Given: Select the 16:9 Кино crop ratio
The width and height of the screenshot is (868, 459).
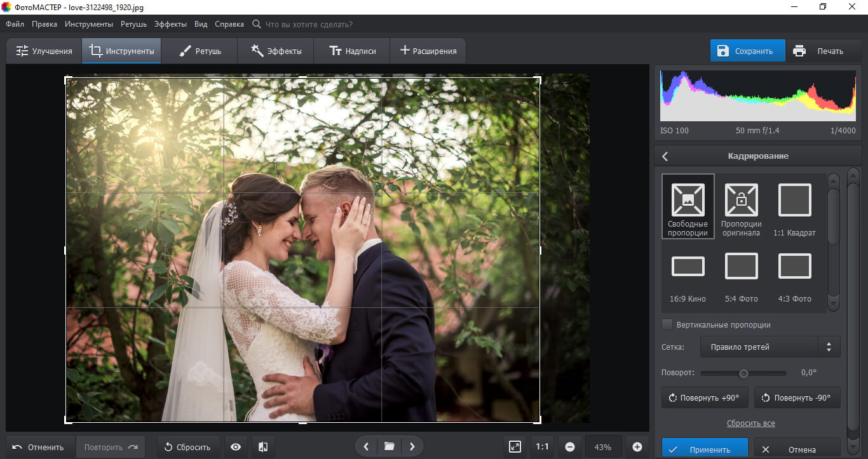Looking at the screenshot, I should (688, 273).
